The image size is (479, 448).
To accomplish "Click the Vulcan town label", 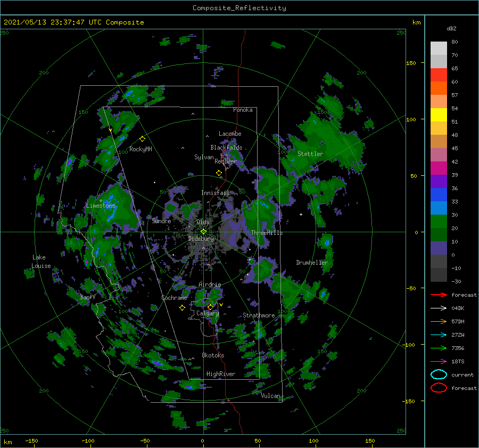I will click(x=271, y=396).
